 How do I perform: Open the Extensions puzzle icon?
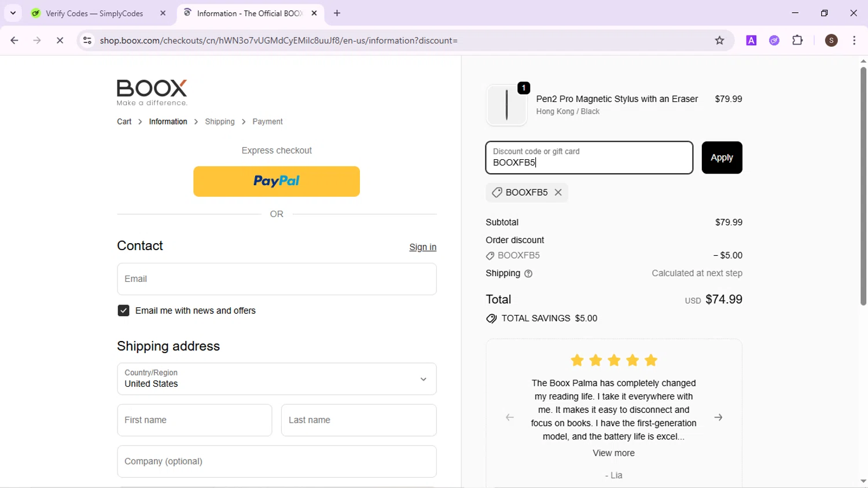pyautogui.click(x=797, y=41)
